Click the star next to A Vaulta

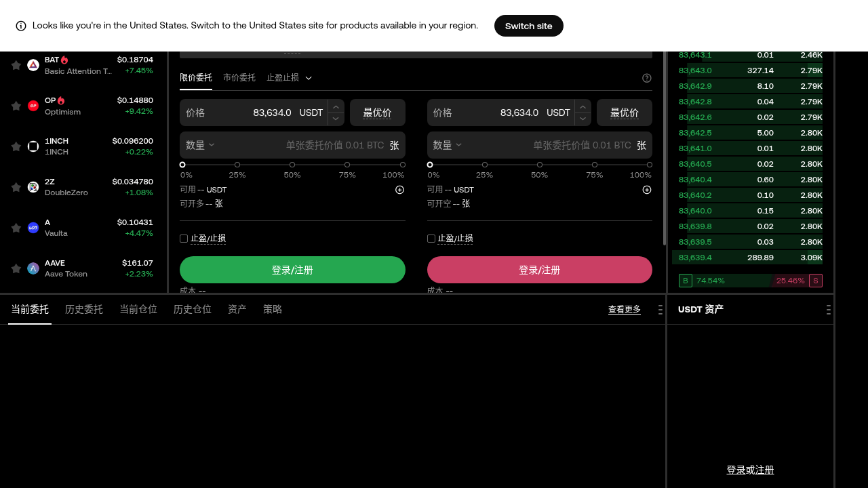[16, 228]
